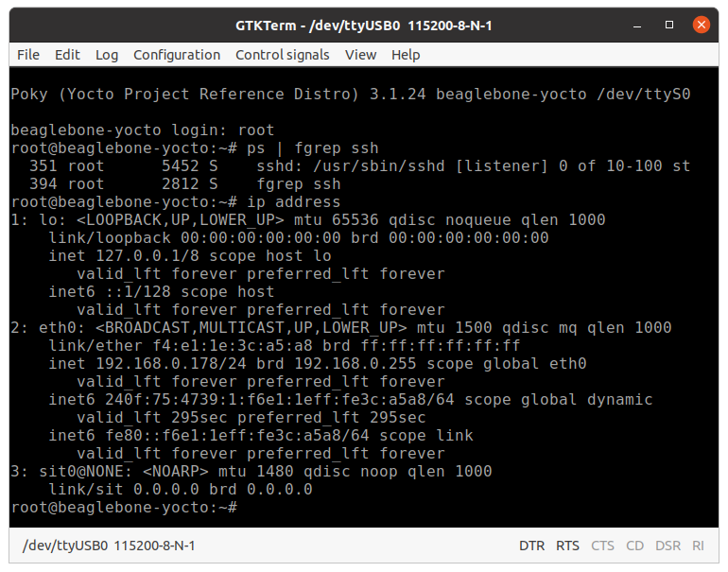728x572 pixels.
Task: Click the CD signal indicator
Action: tap(634, 546)
